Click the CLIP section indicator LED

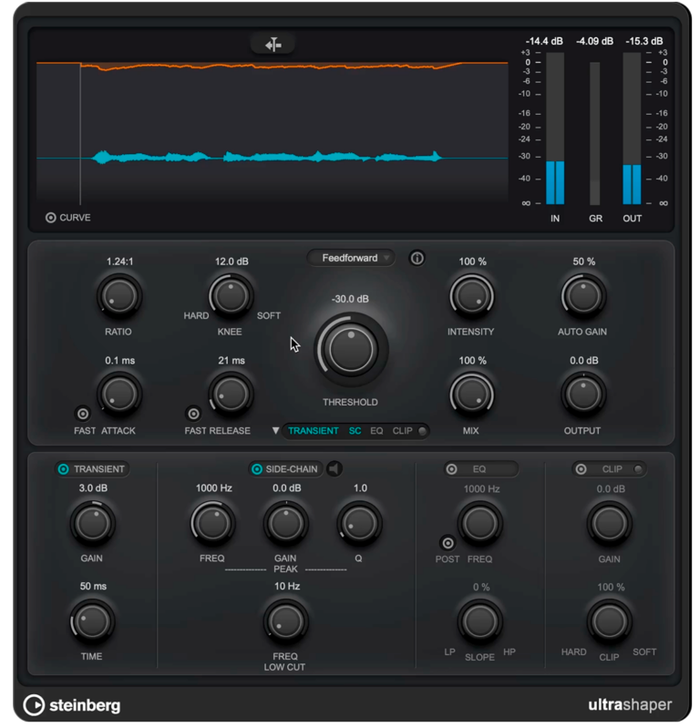pos(638,469)
